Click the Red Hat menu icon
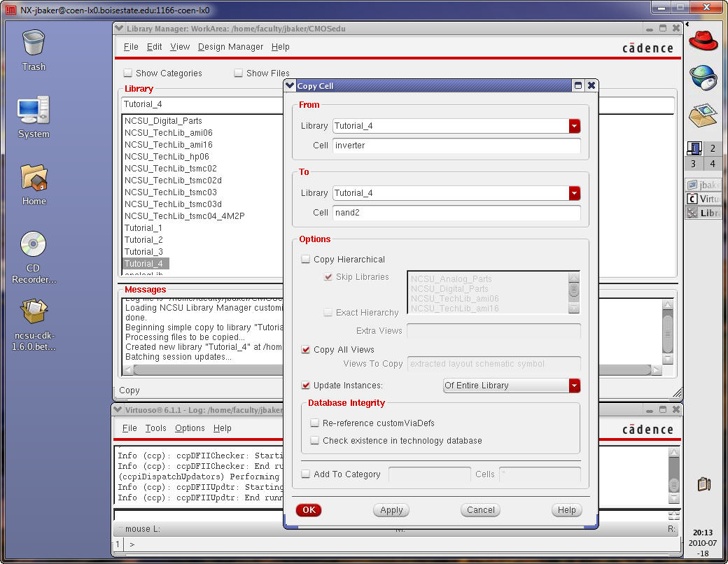The width and height of the screenshot is (728, 564). [x=703, y=41]
